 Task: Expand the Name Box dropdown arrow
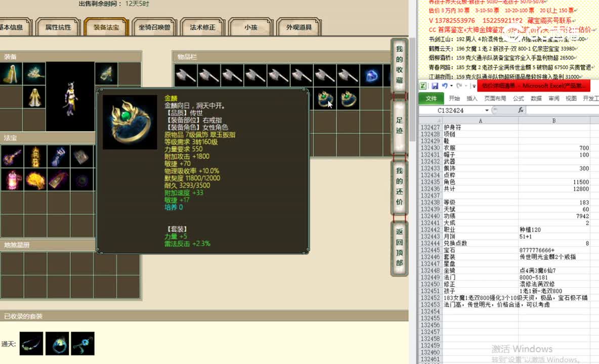point(487,110)
